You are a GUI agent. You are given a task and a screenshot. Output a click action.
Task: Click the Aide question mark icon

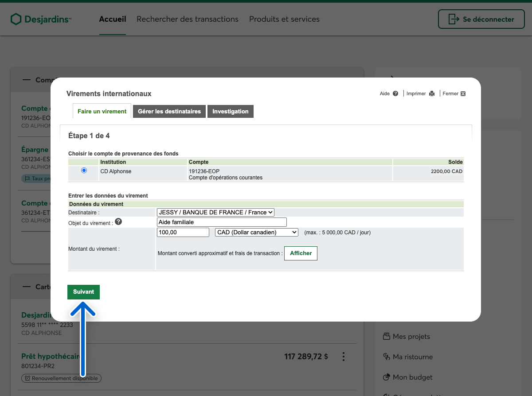pyautogui.click(x=395, y=93)
